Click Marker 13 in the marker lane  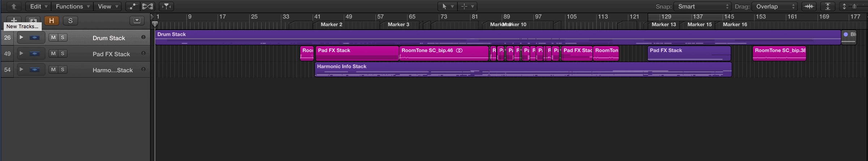pos(664,25)
